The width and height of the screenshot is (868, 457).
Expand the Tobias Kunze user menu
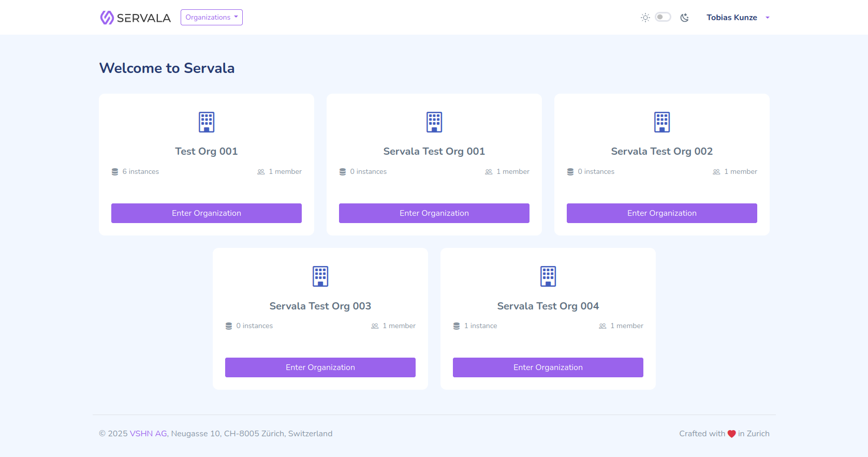(x=731, y=18)
